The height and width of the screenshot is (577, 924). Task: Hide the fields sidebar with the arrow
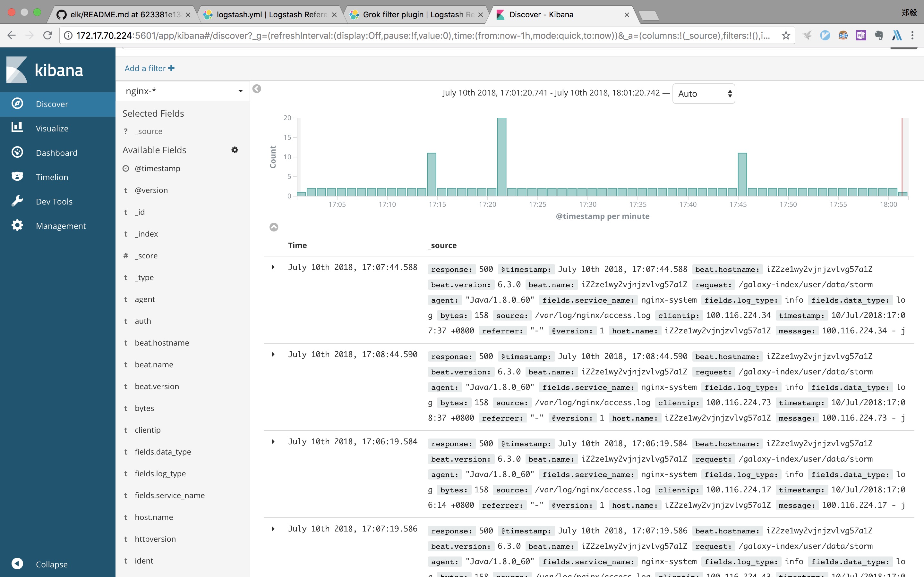(x=257, y=89)
